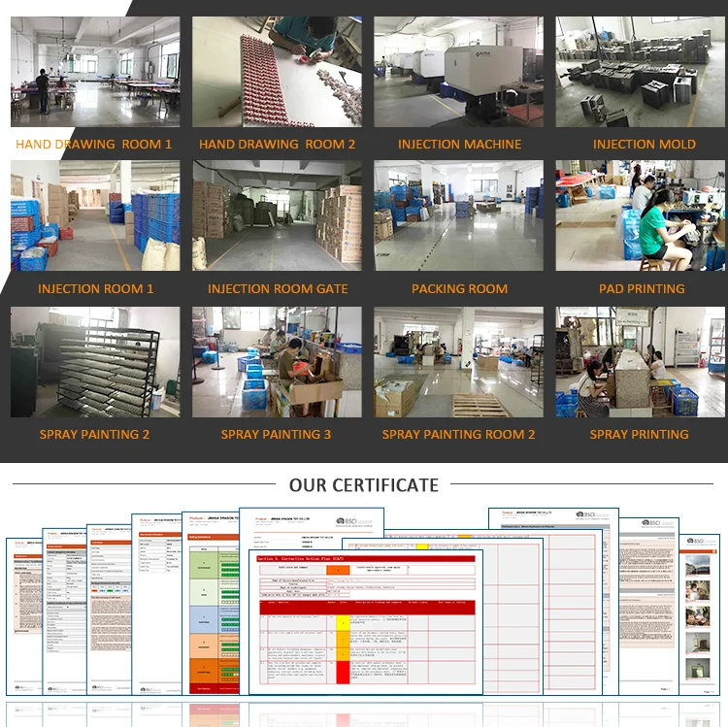Image resolution: width=728 pixels, height=727 pixels.
Task: View the Spray Printing photo
Action: click(x=641, y=362)
